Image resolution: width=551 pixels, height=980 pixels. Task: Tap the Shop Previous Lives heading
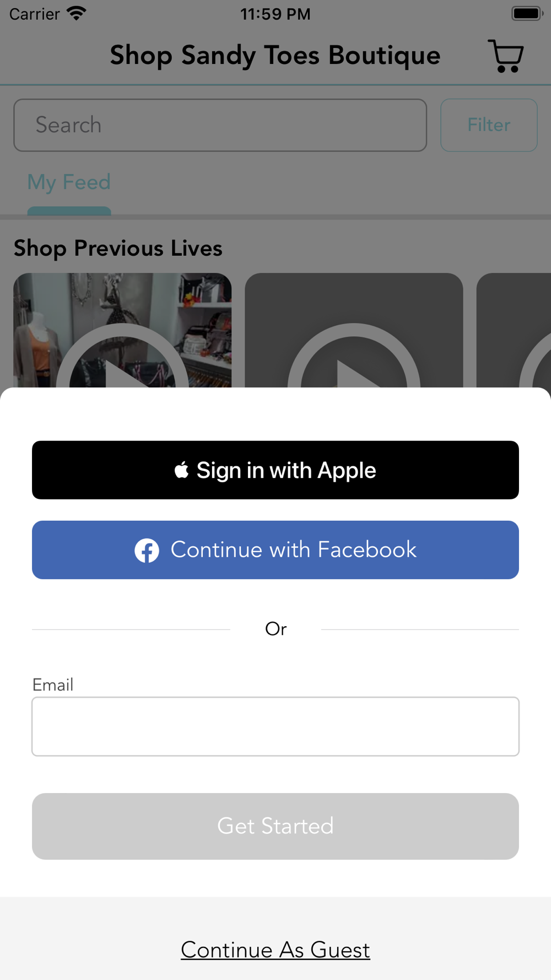coord(118,248)
